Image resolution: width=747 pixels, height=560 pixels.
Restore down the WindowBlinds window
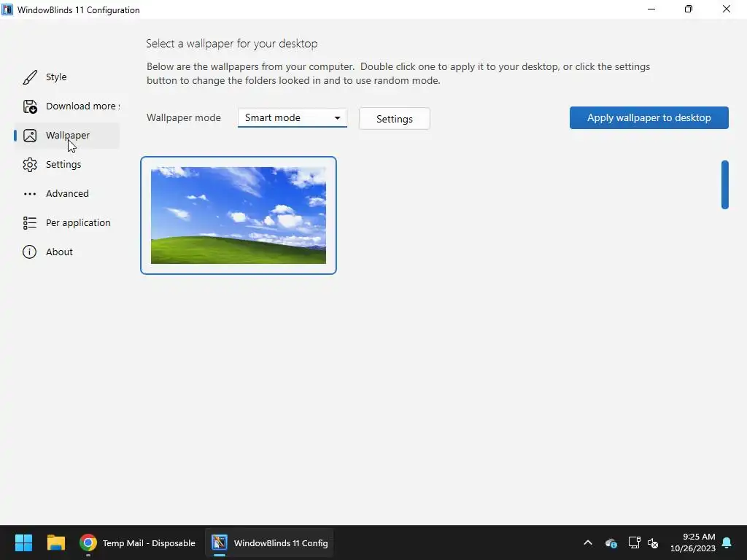coord(689,9)
